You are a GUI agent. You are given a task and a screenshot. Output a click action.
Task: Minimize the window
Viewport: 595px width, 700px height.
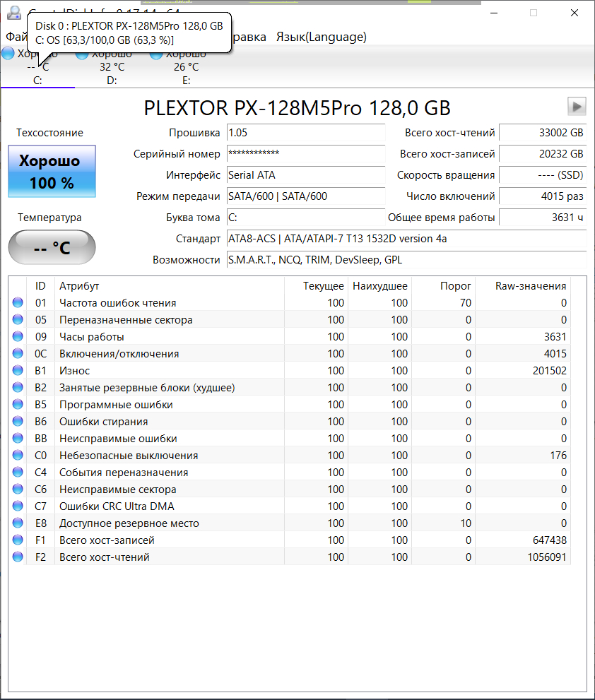tap(494, 13)
